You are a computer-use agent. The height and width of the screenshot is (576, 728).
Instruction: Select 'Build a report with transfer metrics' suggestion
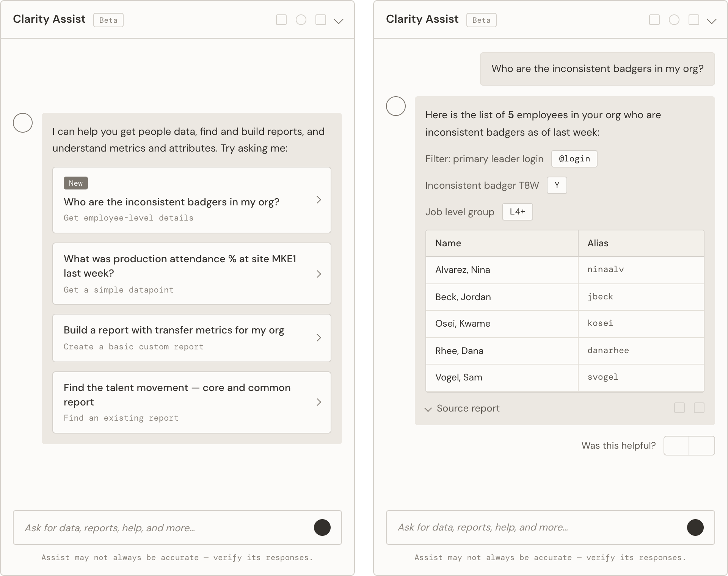192,338
